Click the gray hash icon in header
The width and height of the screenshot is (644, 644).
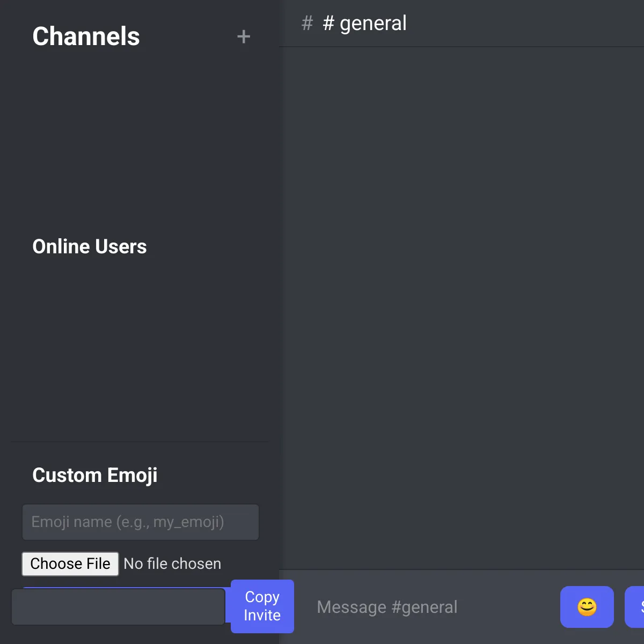(307, 23)
